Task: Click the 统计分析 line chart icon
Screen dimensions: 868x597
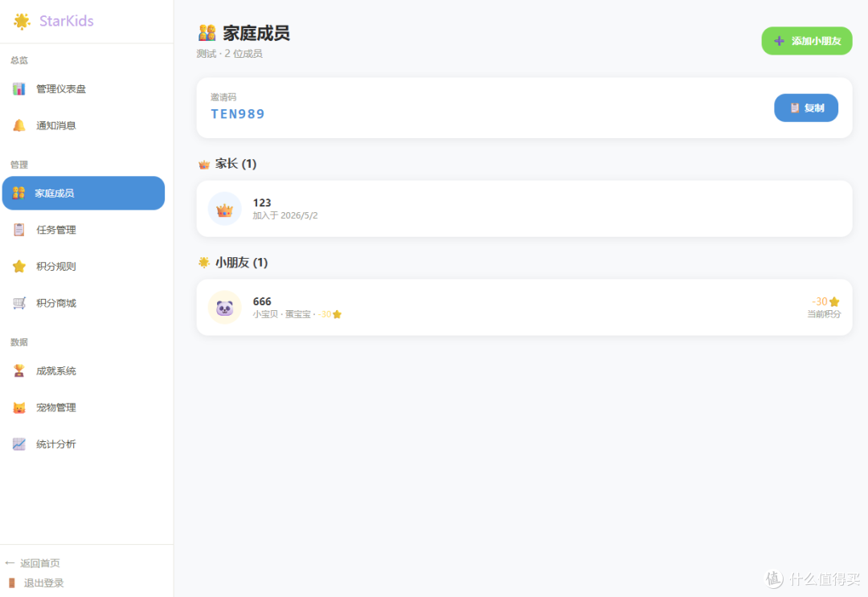Action: pos(18,444)
